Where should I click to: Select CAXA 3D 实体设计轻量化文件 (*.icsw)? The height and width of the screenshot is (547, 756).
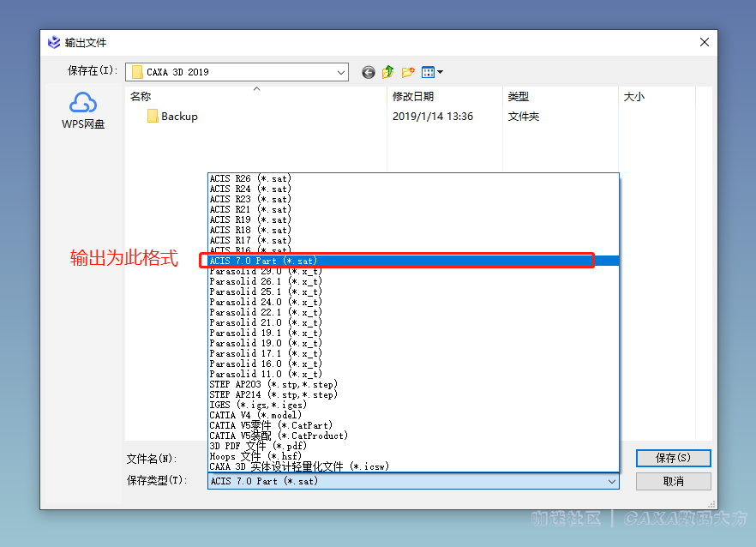(413, 466)
